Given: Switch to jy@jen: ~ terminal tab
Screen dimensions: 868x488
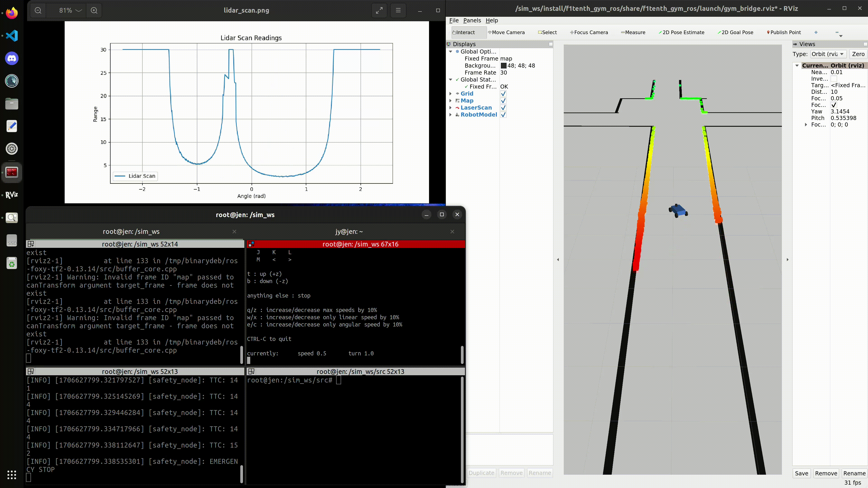Looking at the screenshot, I should point(349,232).
